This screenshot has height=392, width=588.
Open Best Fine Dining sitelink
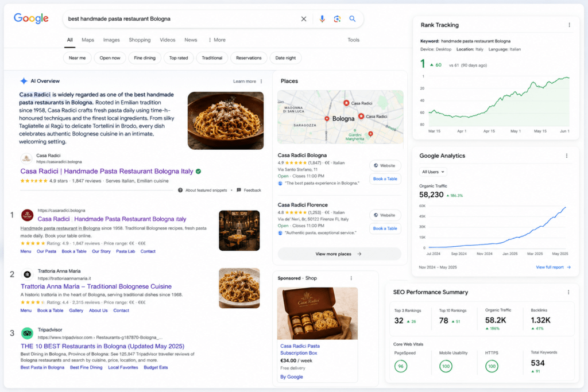pyautogui.click(x=86, y=368)
